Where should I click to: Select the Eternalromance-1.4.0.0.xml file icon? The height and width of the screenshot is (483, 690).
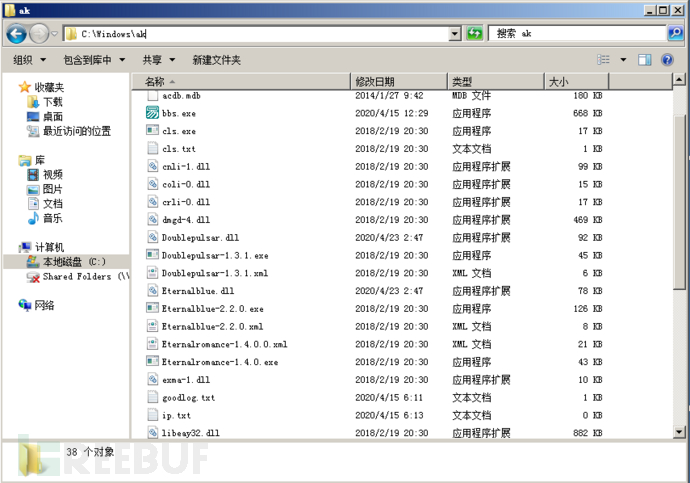coord(152,344)
